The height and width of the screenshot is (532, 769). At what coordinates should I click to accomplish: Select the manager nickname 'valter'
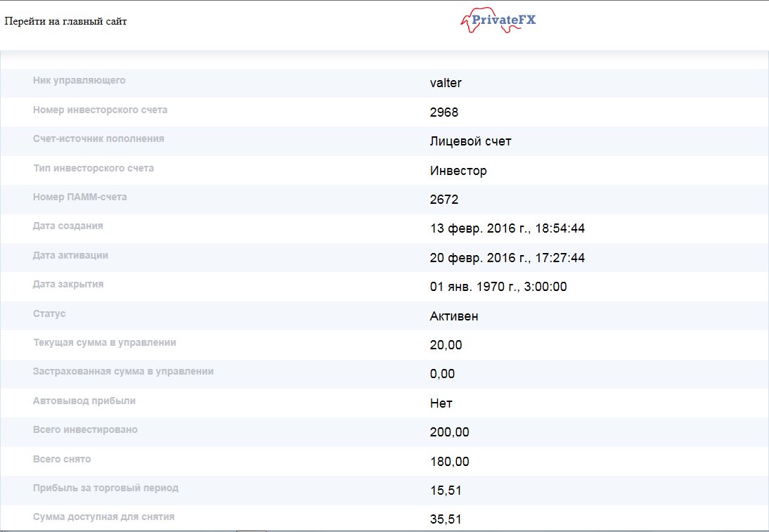pyautogui.click(x=446, y=83)
